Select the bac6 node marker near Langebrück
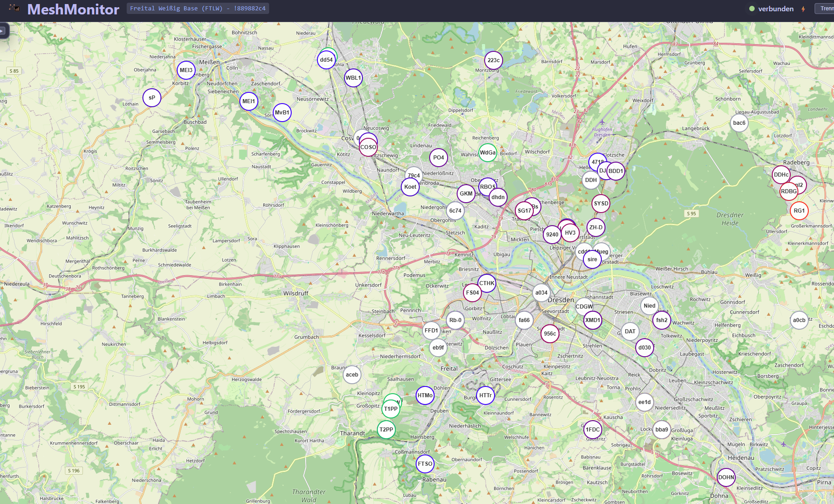Viewport: 834px width, 504px height. tap(739, 123)
